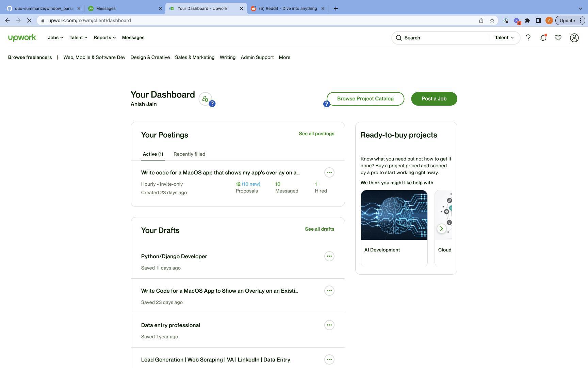Click the blue help badge beside Browse Project Catalog

(x=326, y=104)
